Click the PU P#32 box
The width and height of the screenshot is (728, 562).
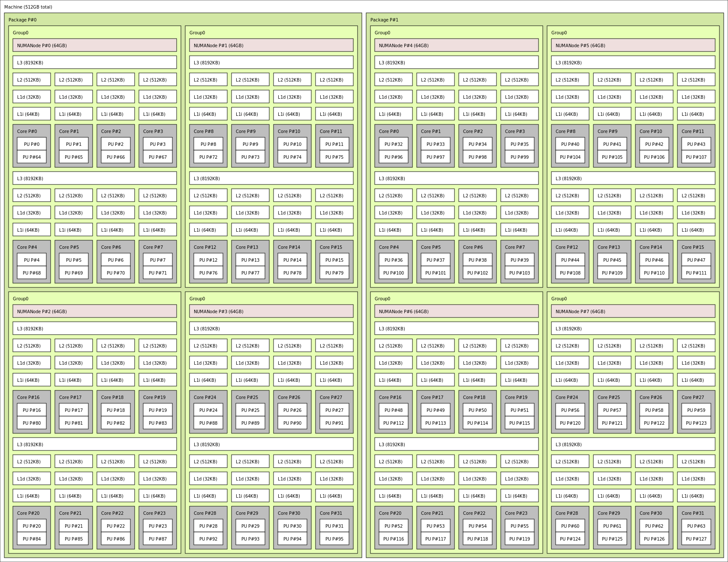(x=393, y=144)
